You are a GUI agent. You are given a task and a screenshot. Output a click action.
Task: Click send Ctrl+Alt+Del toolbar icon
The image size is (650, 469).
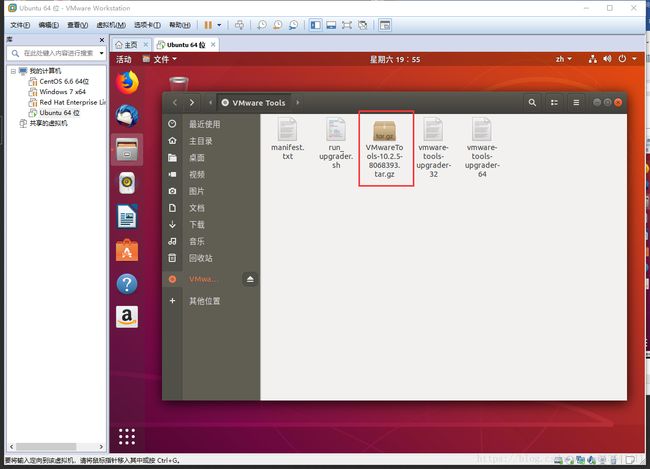239,25
